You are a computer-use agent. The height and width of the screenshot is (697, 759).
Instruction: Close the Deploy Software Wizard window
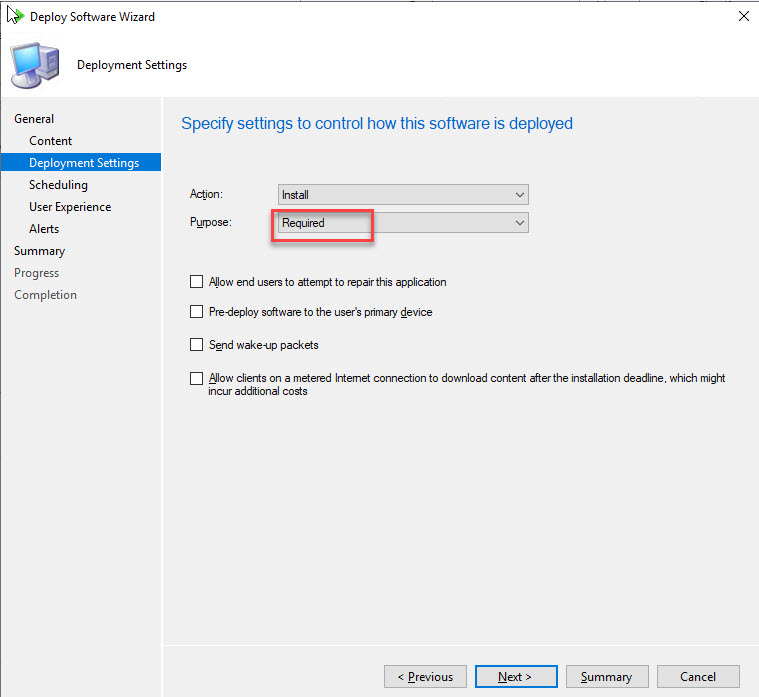pyautogui.click(x=743, y=16)
